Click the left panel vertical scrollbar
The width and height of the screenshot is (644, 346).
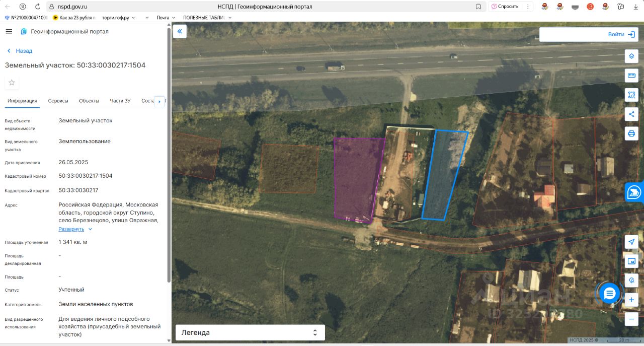(169, 156)
